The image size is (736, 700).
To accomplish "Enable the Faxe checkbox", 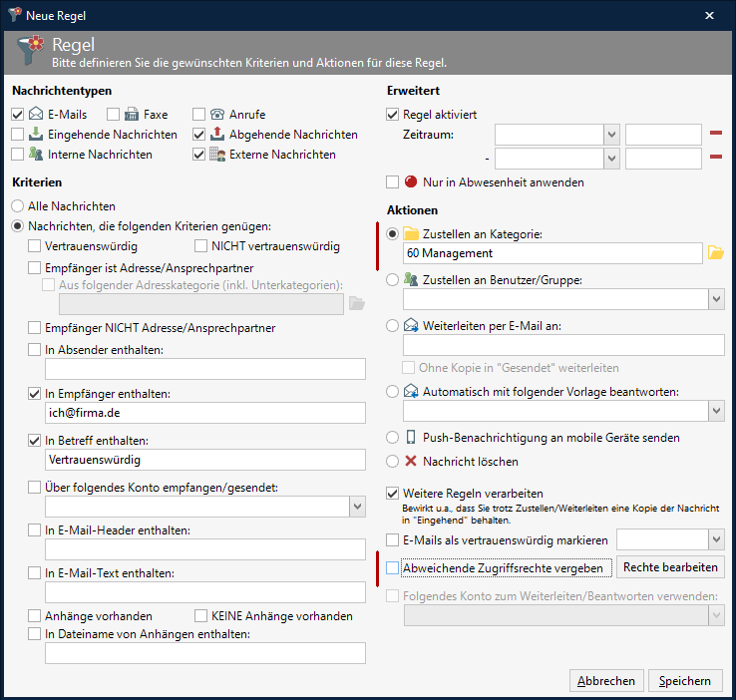I will tap(113, 114).
